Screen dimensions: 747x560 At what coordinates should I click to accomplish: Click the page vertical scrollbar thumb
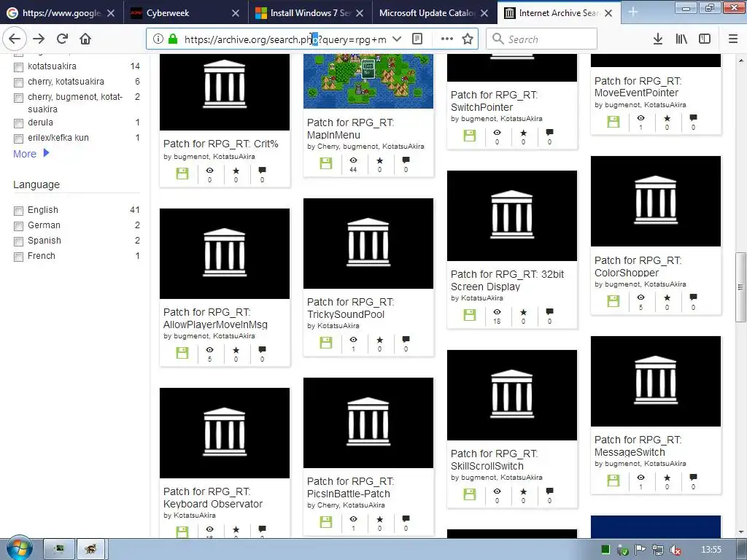740,287
